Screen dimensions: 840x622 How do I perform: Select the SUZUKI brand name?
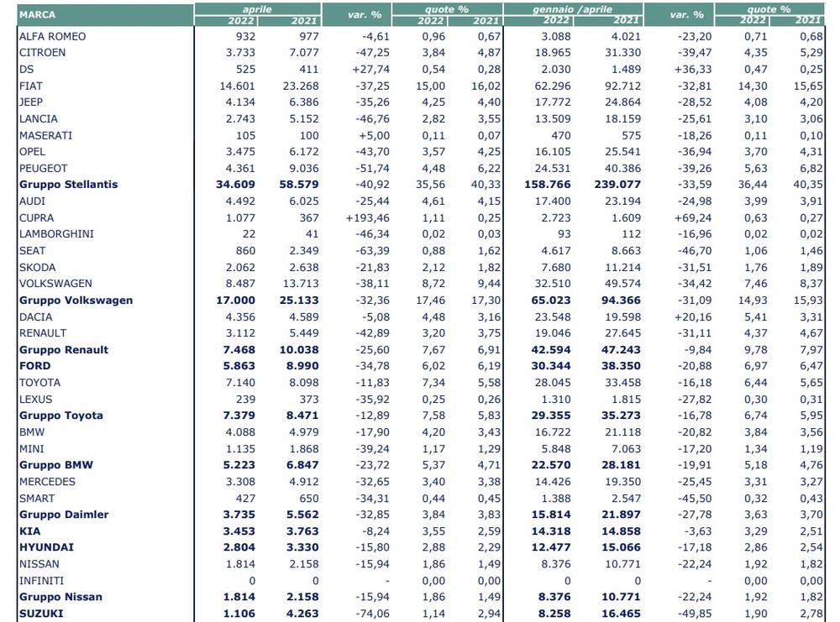click(41, 614)
